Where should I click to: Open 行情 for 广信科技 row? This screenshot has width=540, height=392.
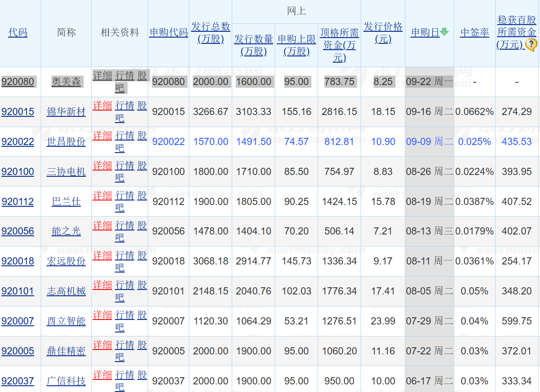[x=125, y=375]
